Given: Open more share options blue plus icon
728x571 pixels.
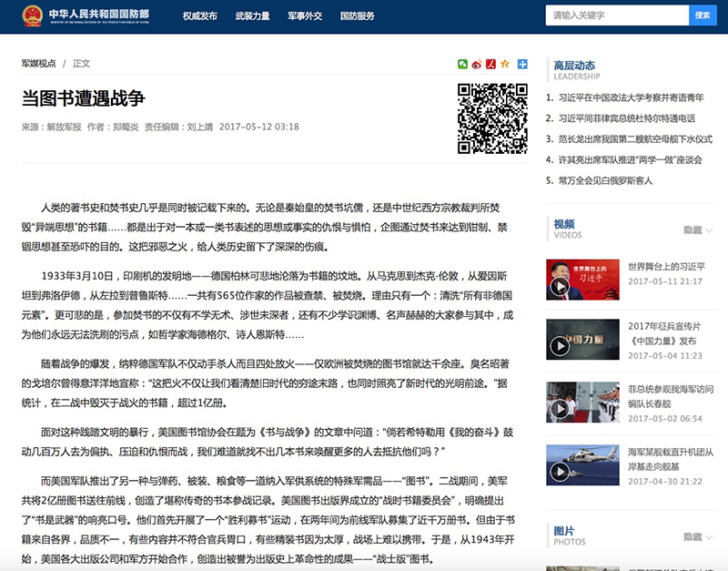Looking at the screenshot, I should point(522,64).
